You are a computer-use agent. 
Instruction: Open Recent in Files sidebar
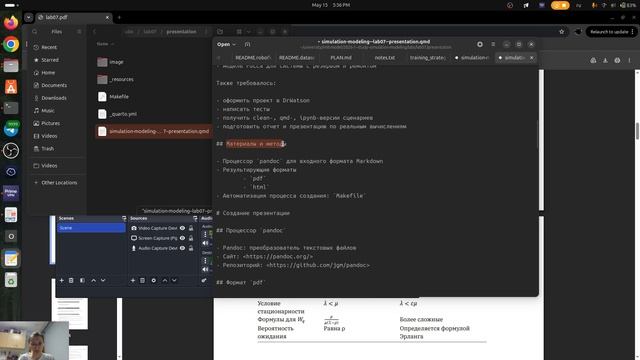(56, 47)
